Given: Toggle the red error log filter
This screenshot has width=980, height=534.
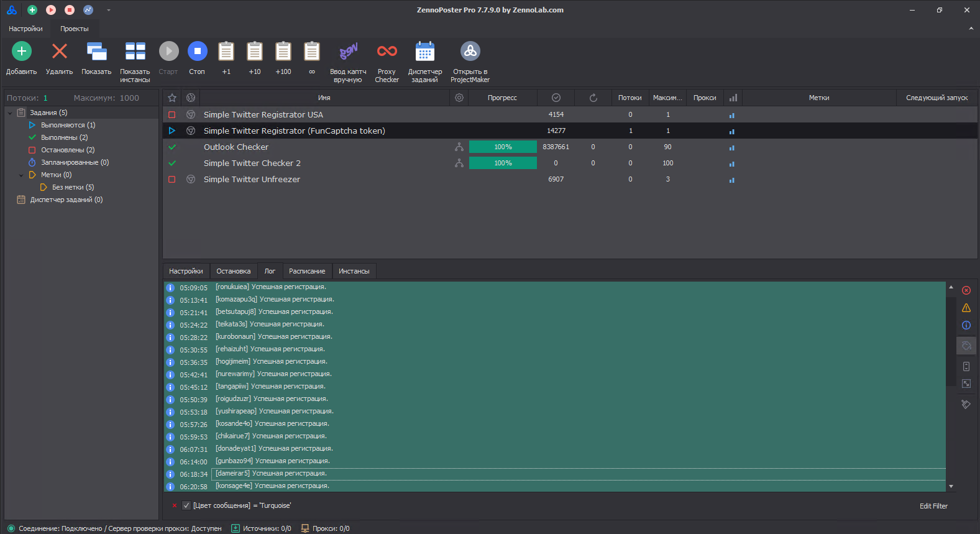Looking at the screenshot, I should (x=966, y=290).
